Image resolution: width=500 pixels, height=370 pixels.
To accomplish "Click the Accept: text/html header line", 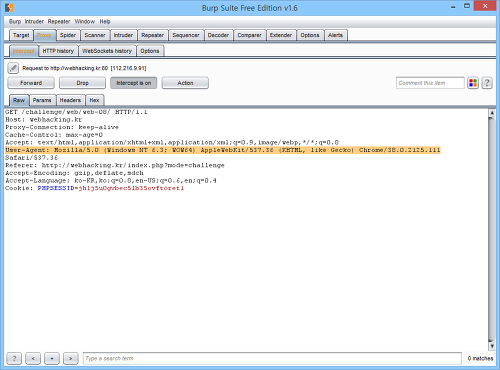I will (172, 142).
